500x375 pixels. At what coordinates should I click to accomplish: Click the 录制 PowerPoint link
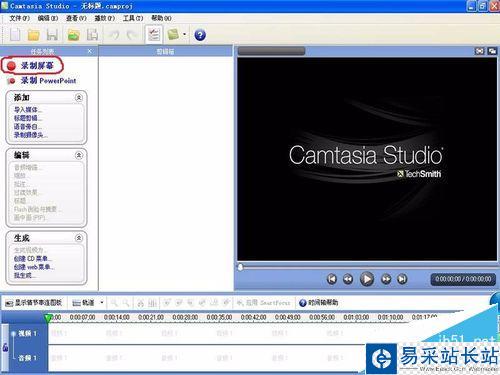tap(48, 80)
